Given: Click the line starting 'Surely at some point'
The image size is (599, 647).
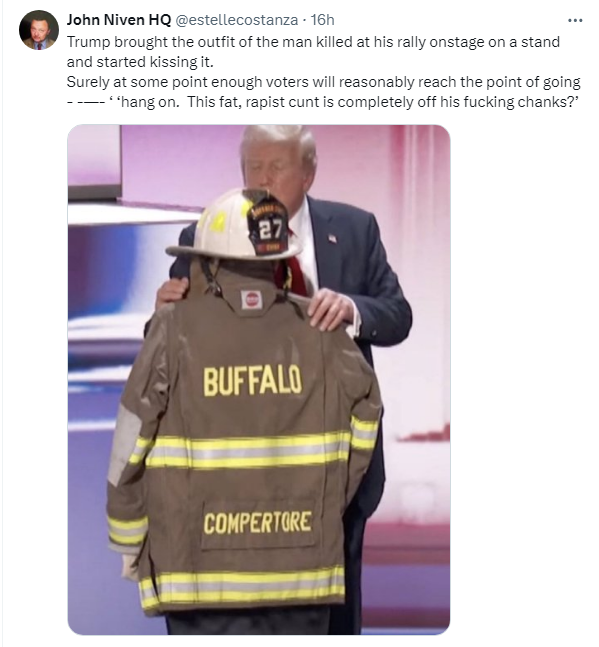Looking at the screenshot, I should pos(323,82).
